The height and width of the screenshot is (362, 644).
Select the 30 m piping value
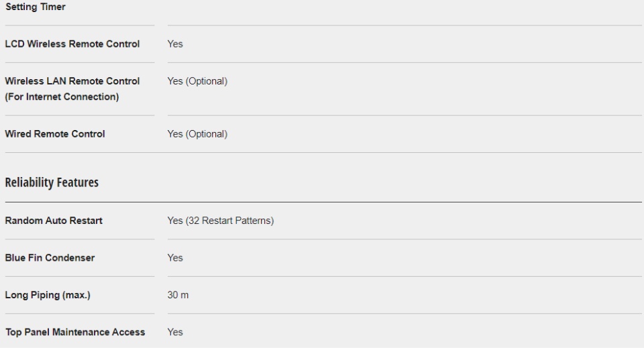pos(178,295)
